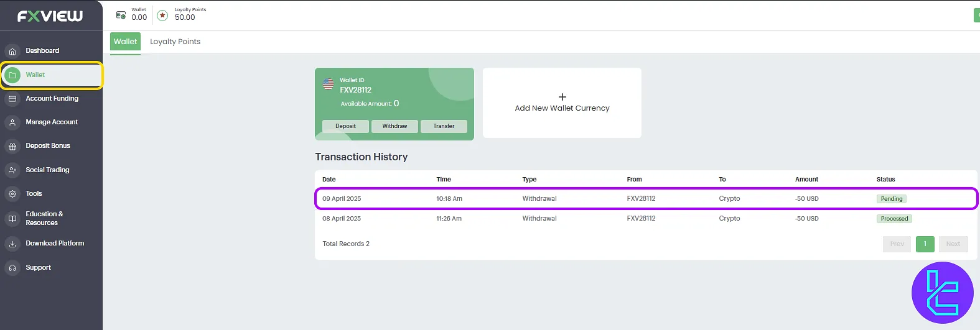Click the Withdraw button on wallet card
Image resolution: width=980 pixels, height=330 pixels.
coord(394,126)
